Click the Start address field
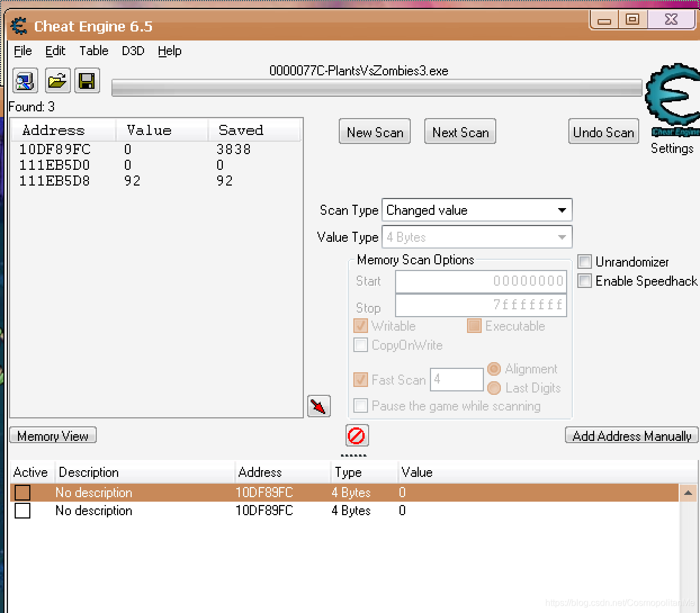Screen dimensions: 700x613 [481, 281]
